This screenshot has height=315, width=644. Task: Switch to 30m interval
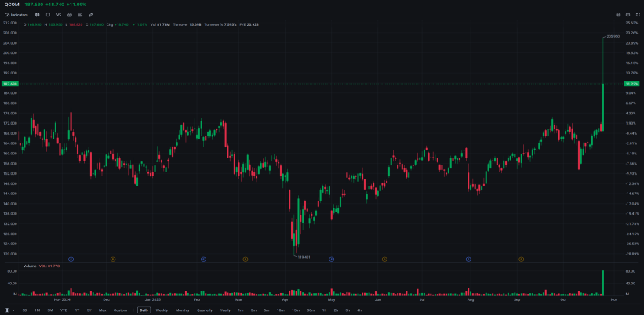[x=311, y=310]
